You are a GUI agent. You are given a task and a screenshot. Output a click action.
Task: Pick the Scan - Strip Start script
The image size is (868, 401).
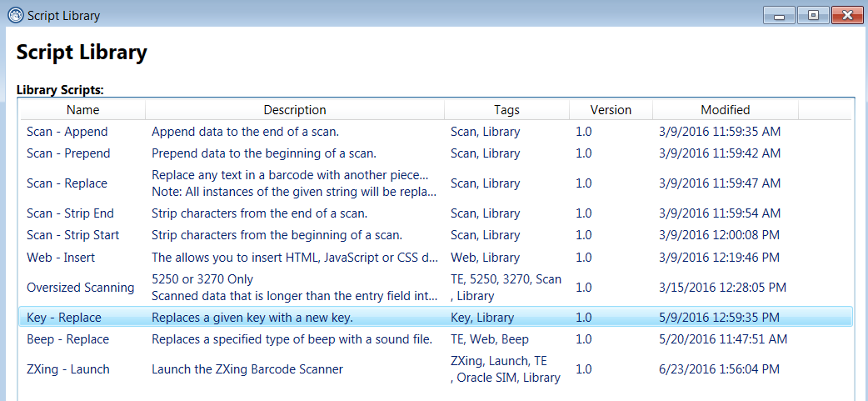[72, 235]
